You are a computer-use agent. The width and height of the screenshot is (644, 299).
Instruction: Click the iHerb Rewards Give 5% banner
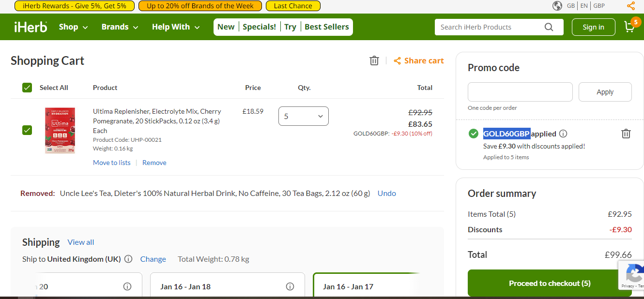(x=74, y=6)
